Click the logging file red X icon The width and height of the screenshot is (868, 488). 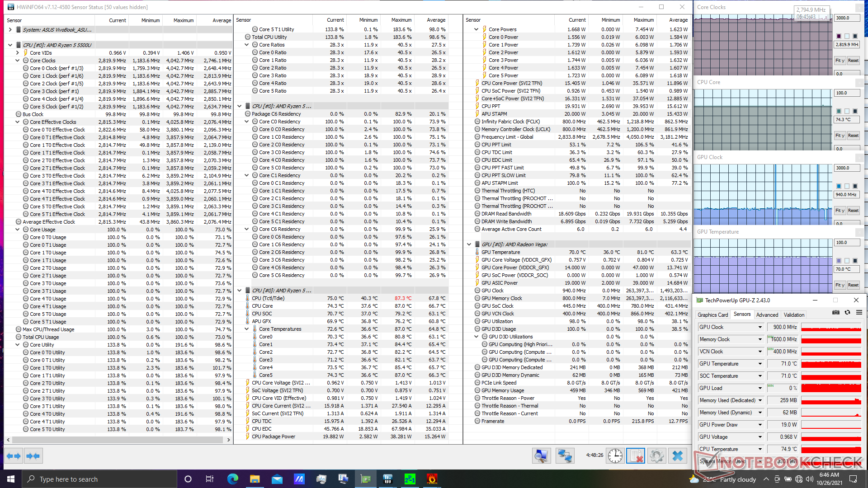(x=635, y=456)
